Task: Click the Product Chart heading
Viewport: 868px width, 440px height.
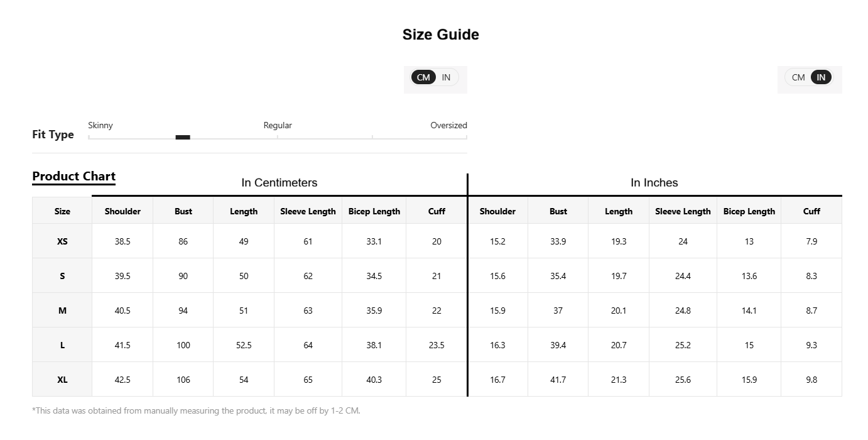Action: pos(74,176)
